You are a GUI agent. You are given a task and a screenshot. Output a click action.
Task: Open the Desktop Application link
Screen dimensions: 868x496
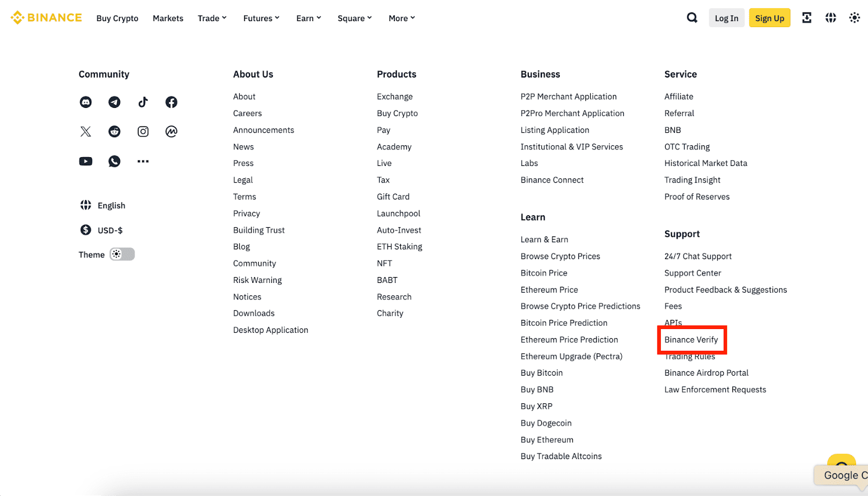271,330
